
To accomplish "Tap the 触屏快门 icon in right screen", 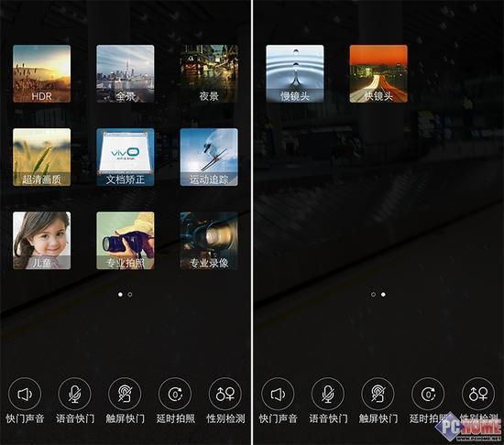I will coord(378,395).
